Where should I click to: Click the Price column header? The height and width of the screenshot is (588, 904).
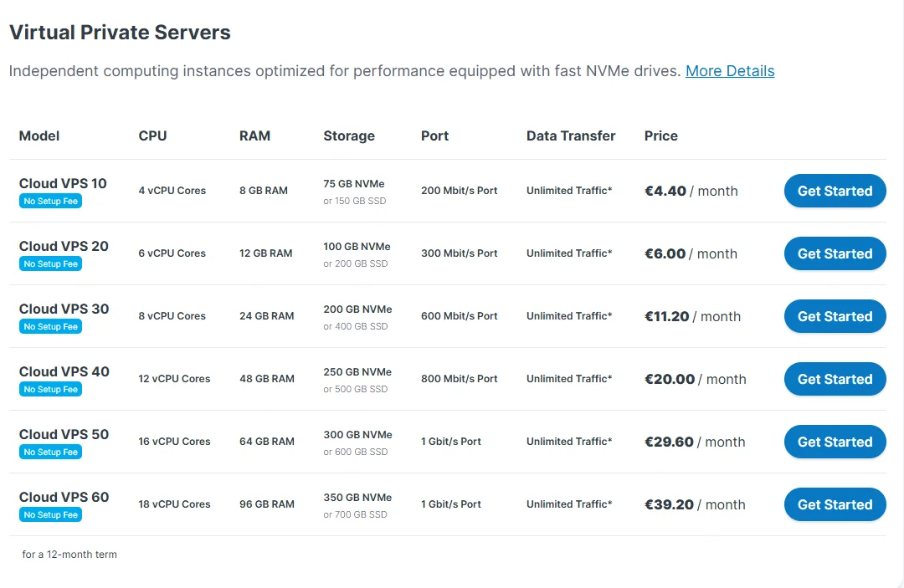(x=660, y=135)
